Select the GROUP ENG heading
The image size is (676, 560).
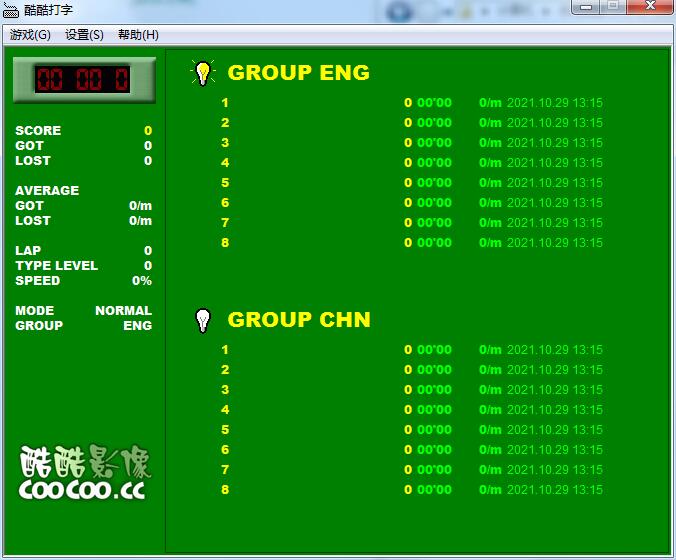coord(298,72)
